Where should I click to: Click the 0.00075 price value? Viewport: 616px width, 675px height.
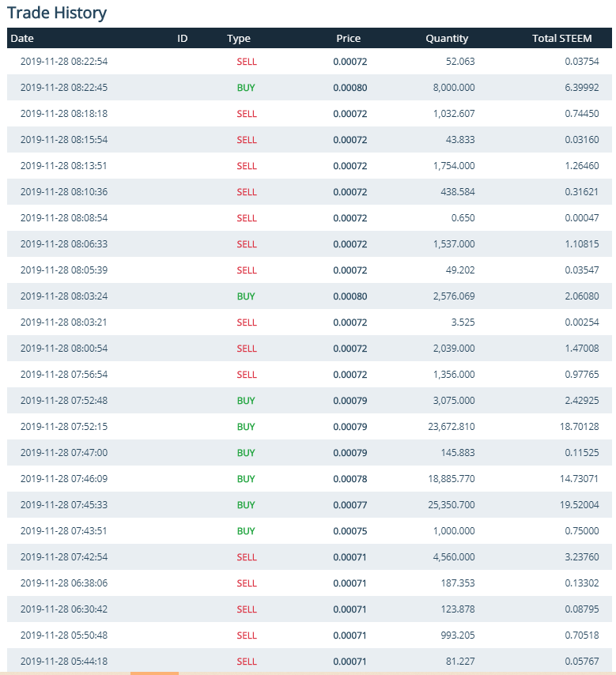coord(350,531)
